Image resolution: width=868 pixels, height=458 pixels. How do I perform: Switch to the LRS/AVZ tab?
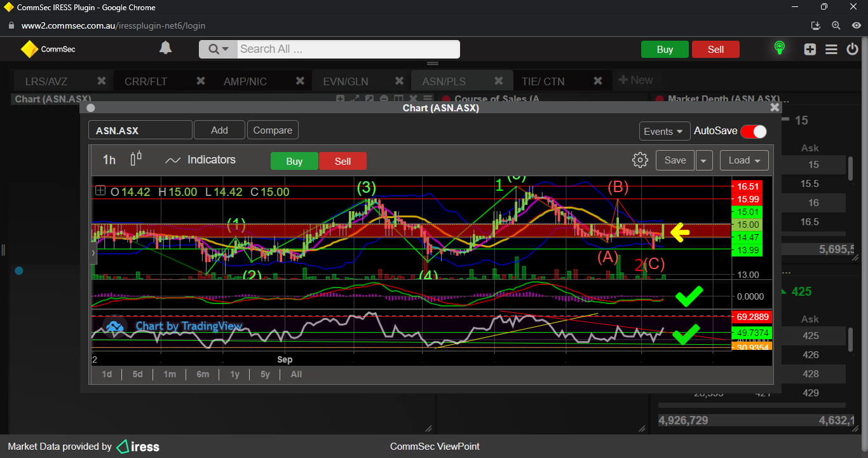[46, 81]
